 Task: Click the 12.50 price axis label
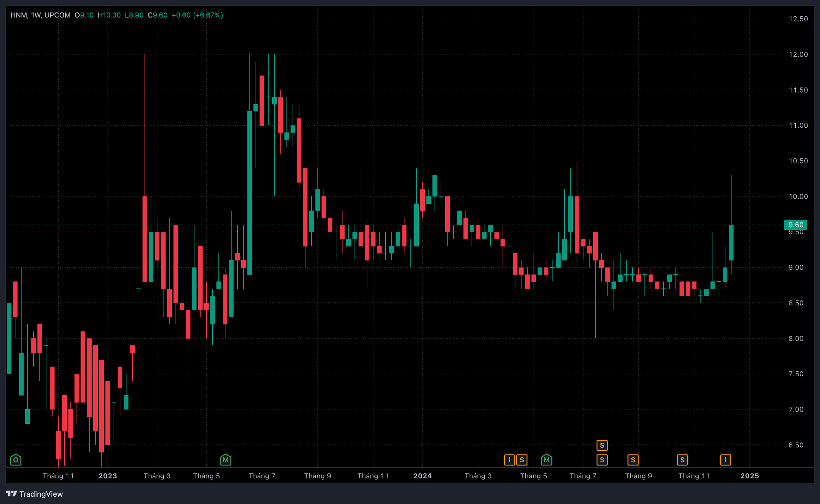click(x=798, y=19)
